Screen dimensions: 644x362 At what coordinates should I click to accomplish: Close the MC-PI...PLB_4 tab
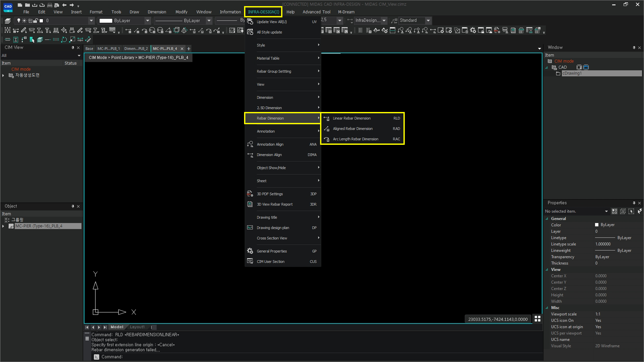(182, 49)
